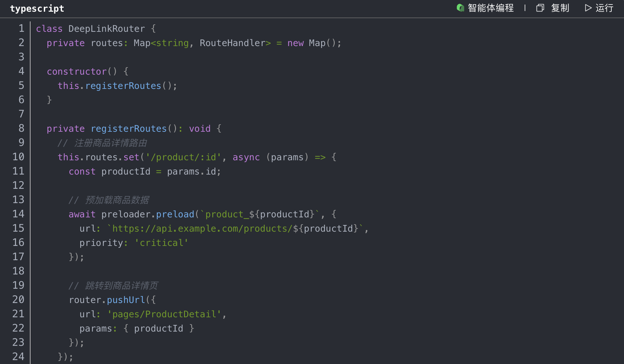
Task: Click the comment 注册商品详情路由
Action: pyautogui.click(x=110, y=143)
